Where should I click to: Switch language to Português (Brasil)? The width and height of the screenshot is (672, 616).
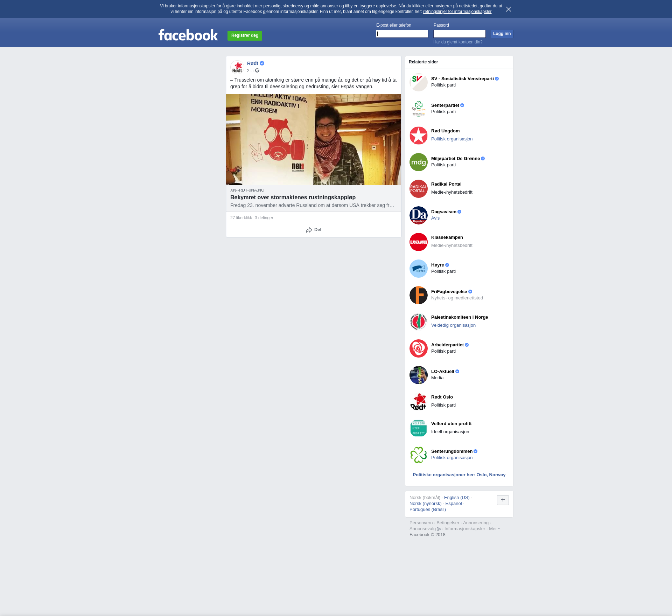[428, 510]
